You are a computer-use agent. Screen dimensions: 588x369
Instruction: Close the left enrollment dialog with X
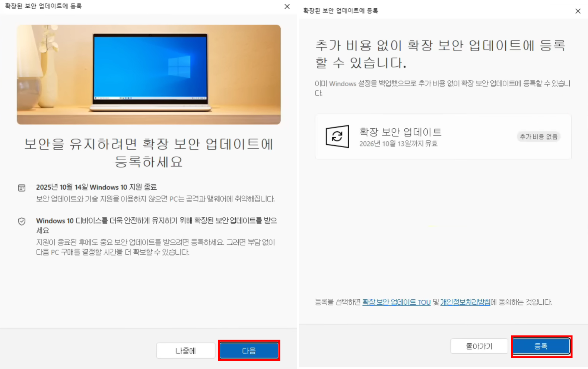point(287,6)
